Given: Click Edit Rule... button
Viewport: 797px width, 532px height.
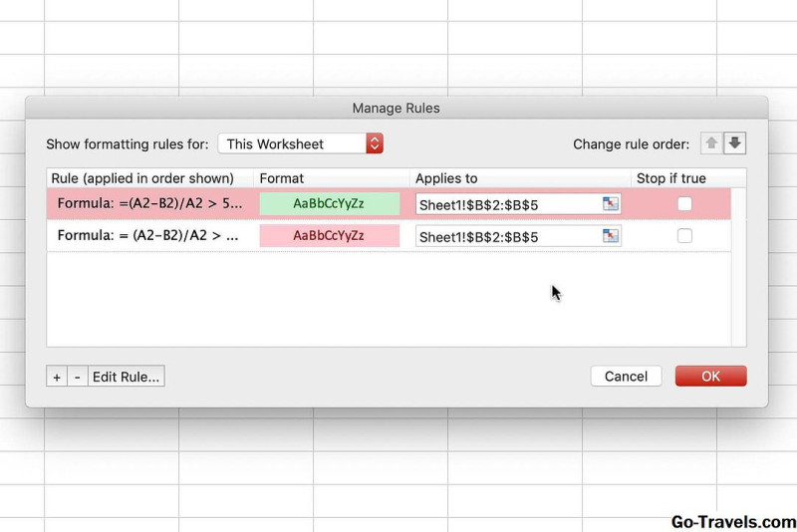Looking at the screenshot, I should click(127, 377).
